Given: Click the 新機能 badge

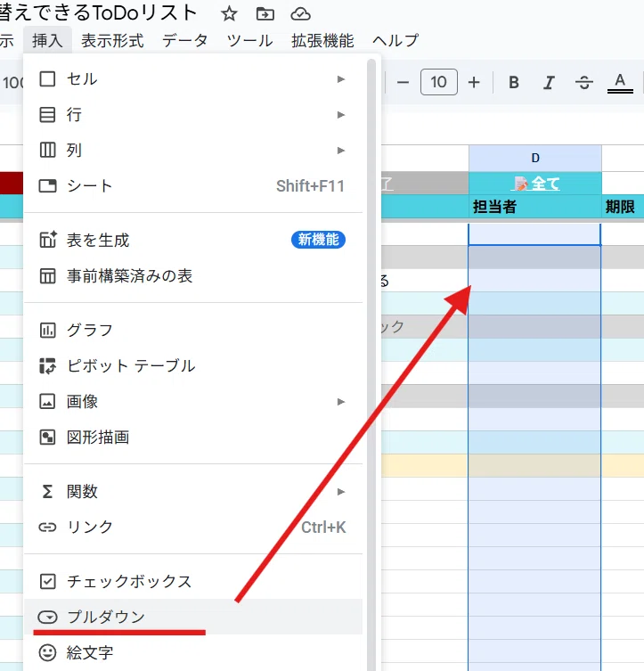Looking at the screenshot, I should [318, 240].
